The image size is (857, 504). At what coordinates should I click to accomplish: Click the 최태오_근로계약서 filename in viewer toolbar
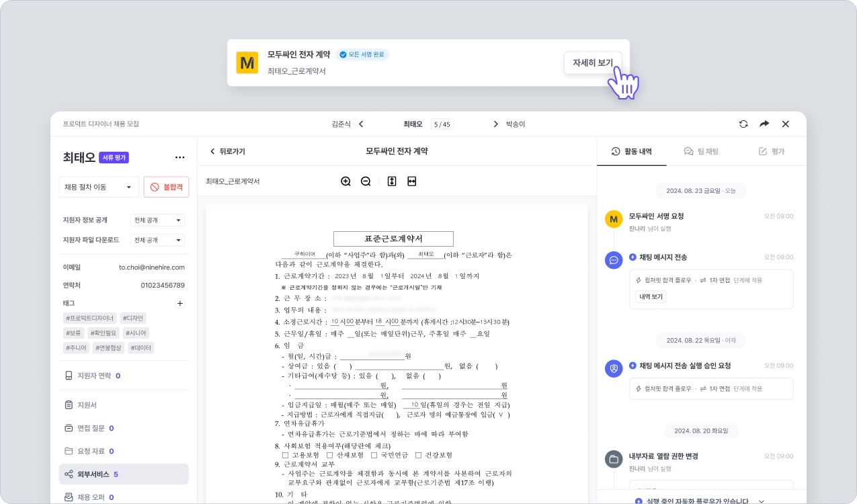tap(233, 181)
